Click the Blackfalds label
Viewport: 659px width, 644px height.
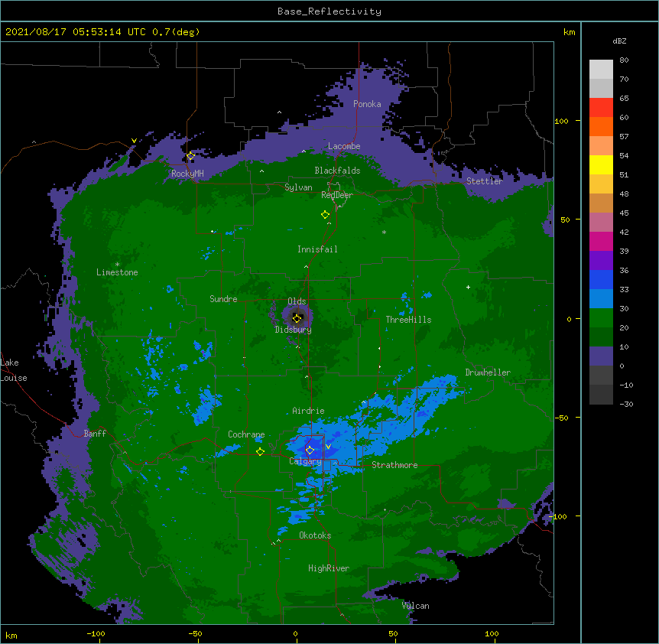(337, 171)
